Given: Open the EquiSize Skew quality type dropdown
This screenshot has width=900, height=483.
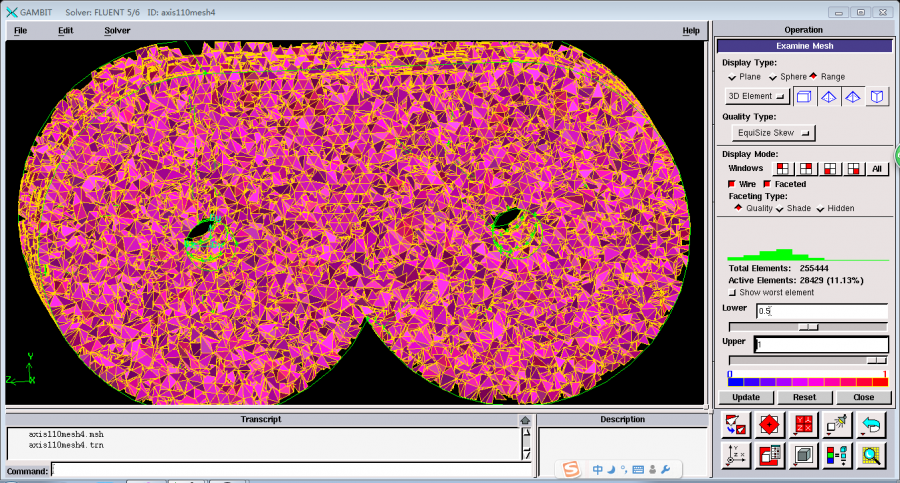Looking at the screenshot, I should coord(773,133).
